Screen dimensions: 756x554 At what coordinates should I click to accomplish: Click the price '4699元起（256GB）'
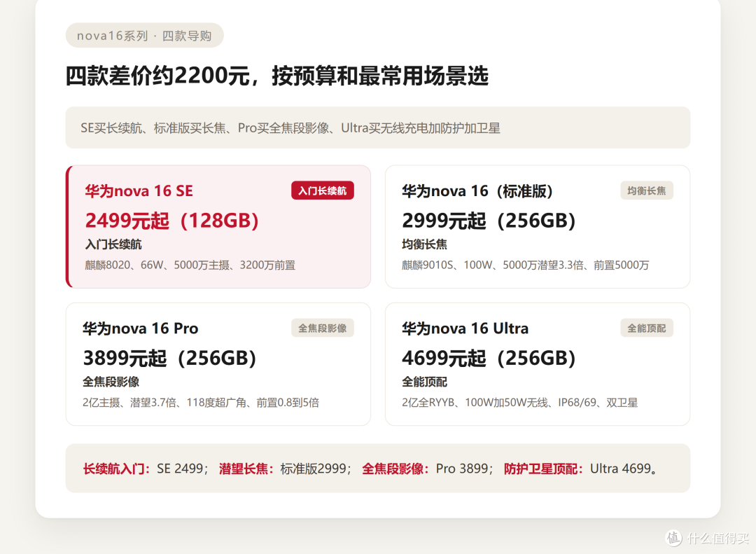489,358
